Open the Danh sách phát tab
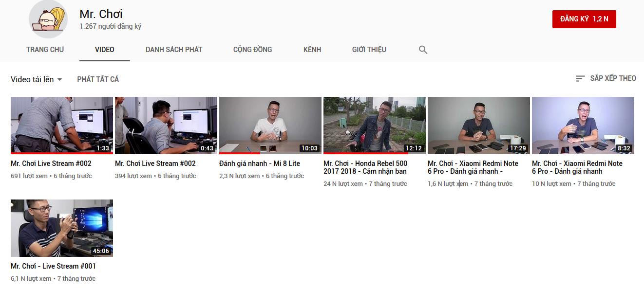 pos(174,50)
